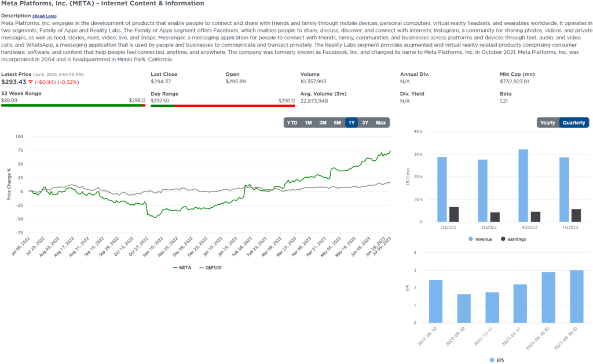Click the 4Q2022 earnings bar
593x364 pixels.
pyautogui.click(x=536, y=216)
